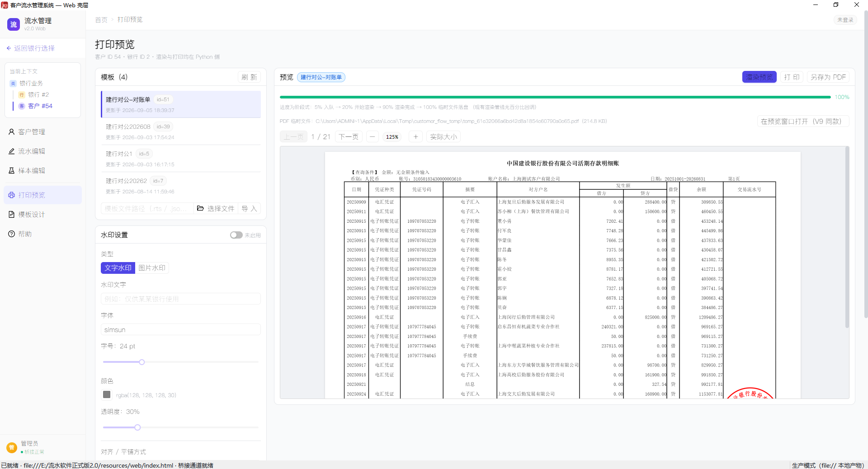Focus the 水印文字 input field
Image resolution: width=868 pixels, height=469 pixels.
pos(181,299)
